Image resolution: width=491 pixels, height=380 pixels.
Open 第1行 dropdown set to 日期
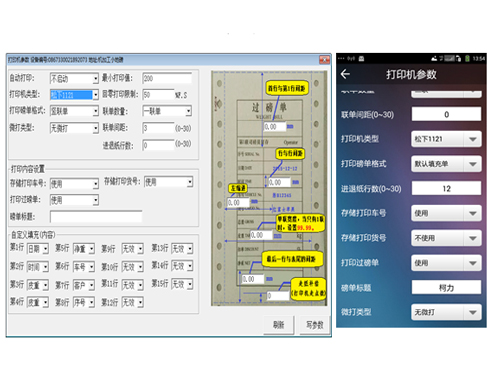pyautogui.click(x=38, y=249)
